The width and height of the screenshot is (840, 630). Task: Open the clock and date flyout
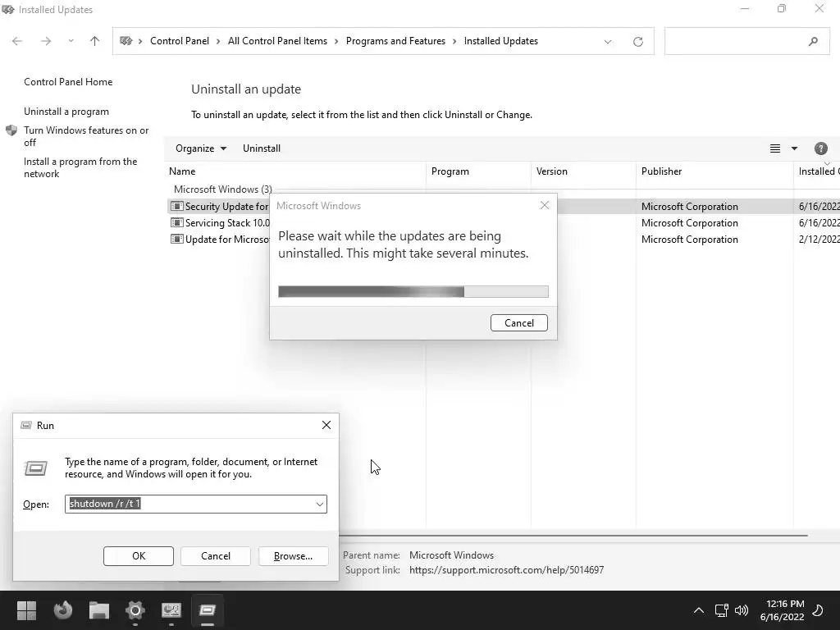[782, 610]
